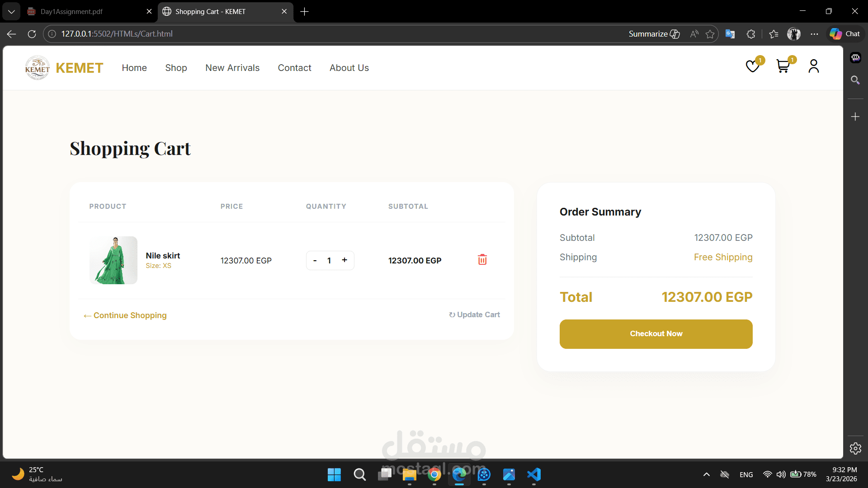The width and height of the screenshot is (868, 488).
Task: Open the shopping cart icon in header
Action: 783,66
